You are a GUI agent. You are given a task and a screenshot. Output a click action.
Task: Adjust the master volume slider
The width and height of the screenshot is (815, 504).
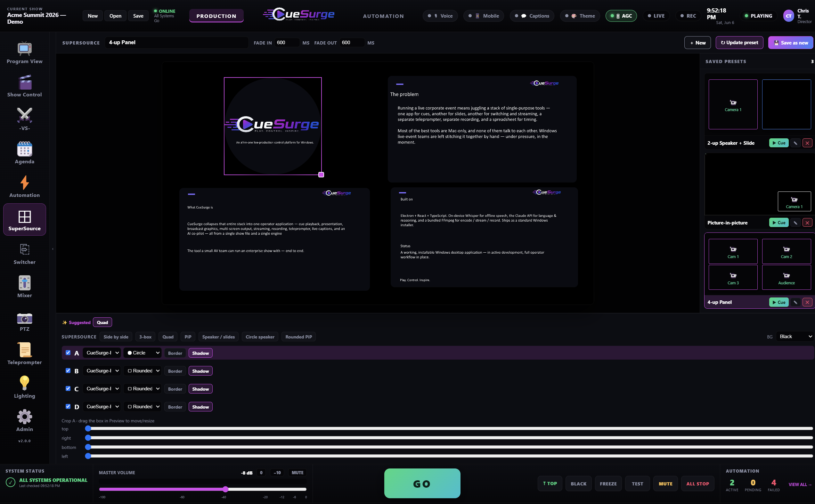pyautogui.click(x=202, y=489)
